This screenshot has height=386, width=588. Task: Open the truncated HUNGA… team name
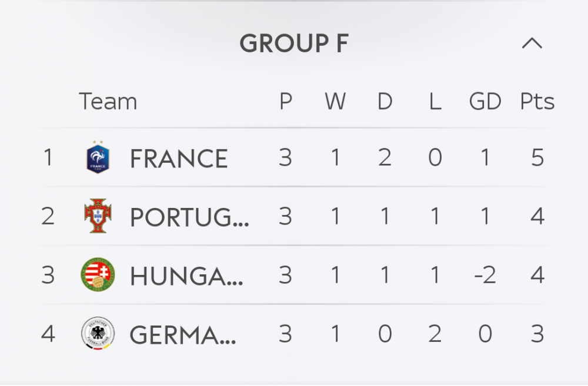[x=186, y=276]
